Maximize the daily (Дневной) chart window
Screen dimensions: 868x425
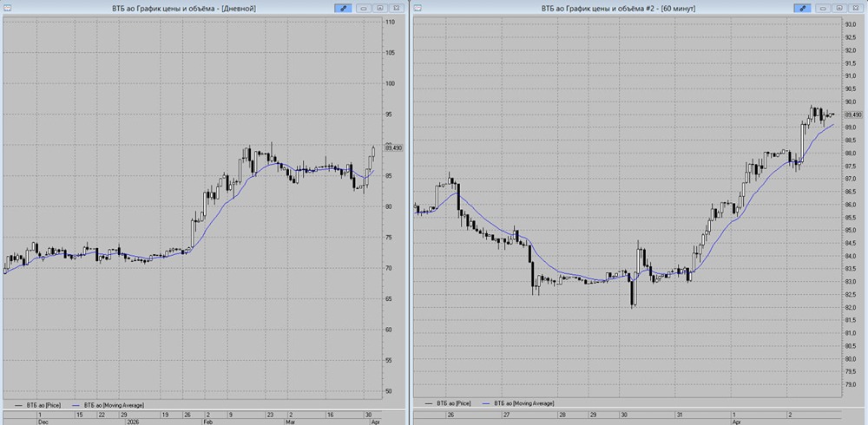(380, 9)
